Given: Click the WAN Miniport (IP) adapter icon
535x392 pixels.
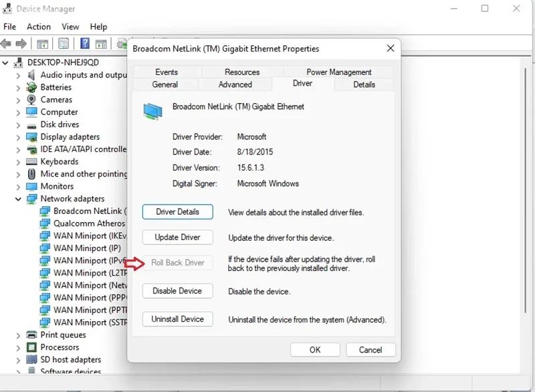Looking at the screenshot, I should tap(45, 248).
